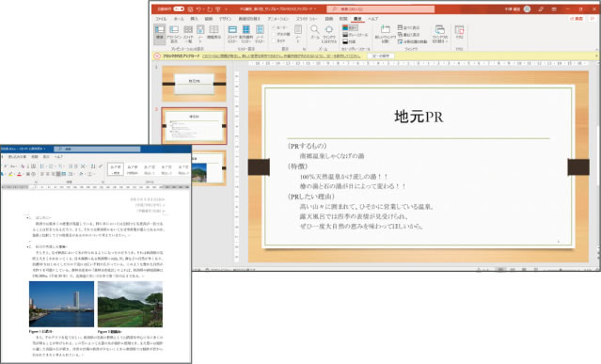Open a New Window in PowerPoint
This screenshot has width=601, height=364.
click(386, 34)
